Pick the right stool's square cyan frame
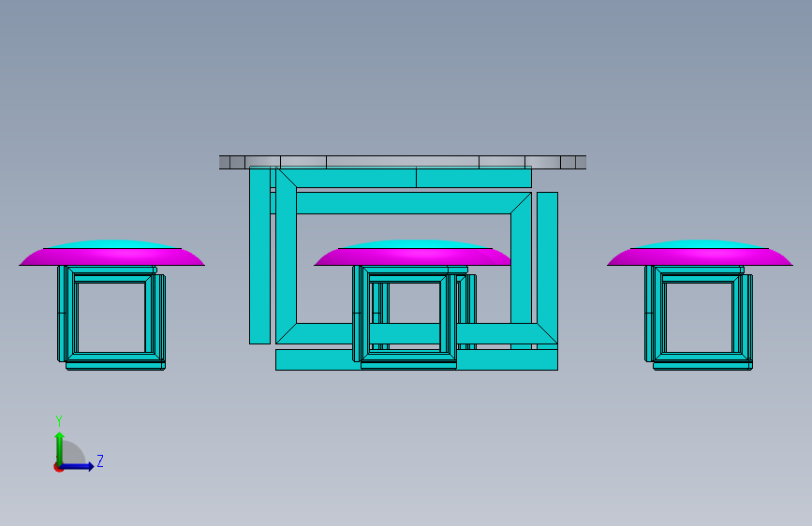Image resolution: width=812 pixels, height=526 pixels. (x=699, y=317)
